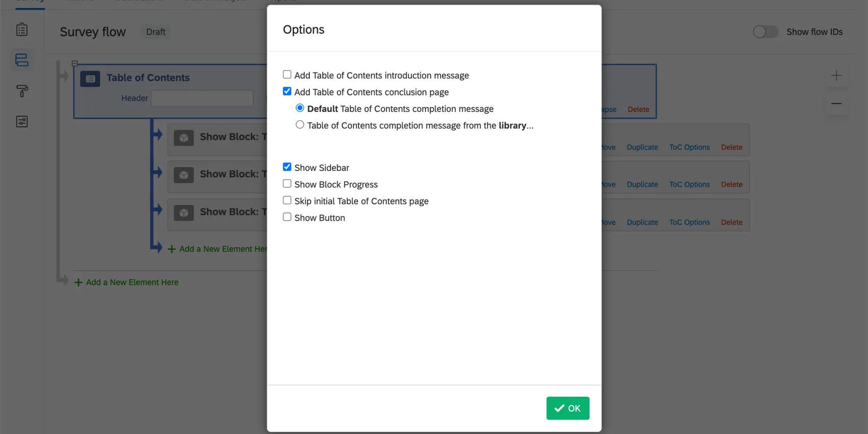Click the Table of Contents Header input field
Screen dimensions: 868x434
[202, 98]
